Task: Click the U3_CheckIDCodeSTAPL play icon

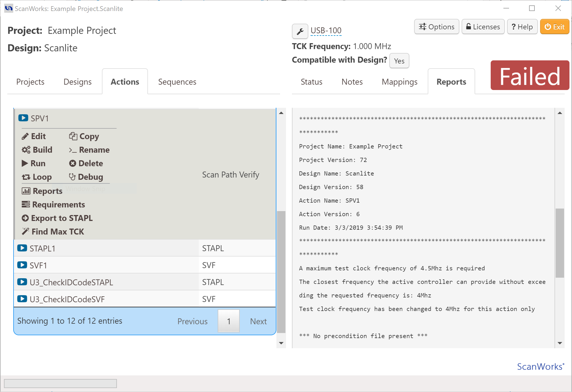Action: pos(22,282)
